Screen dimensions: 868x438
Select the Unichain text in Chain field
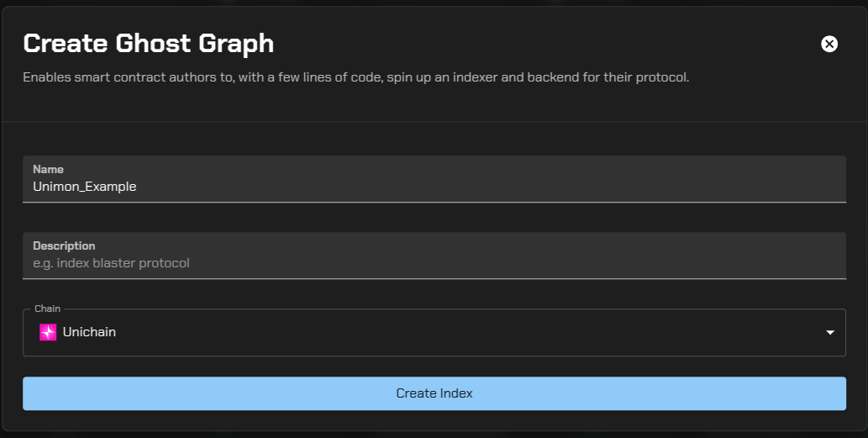click(89, 332)
